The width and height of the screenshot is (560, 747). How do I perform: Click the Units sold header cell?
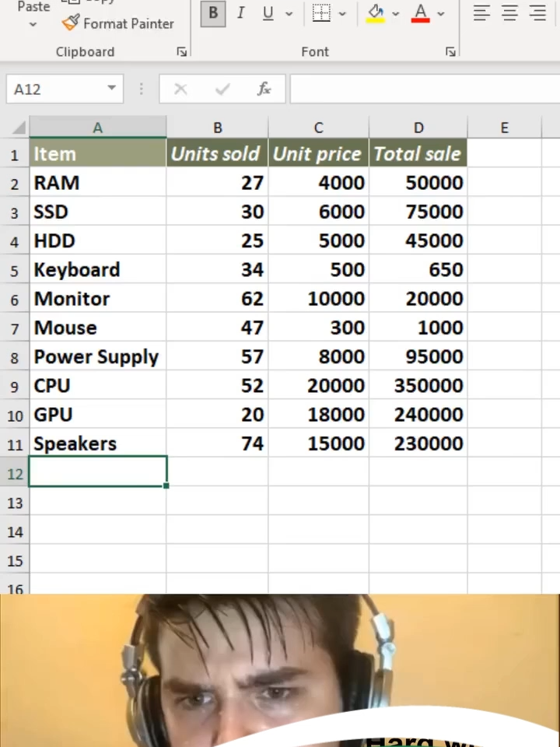(x=217, y=153)
